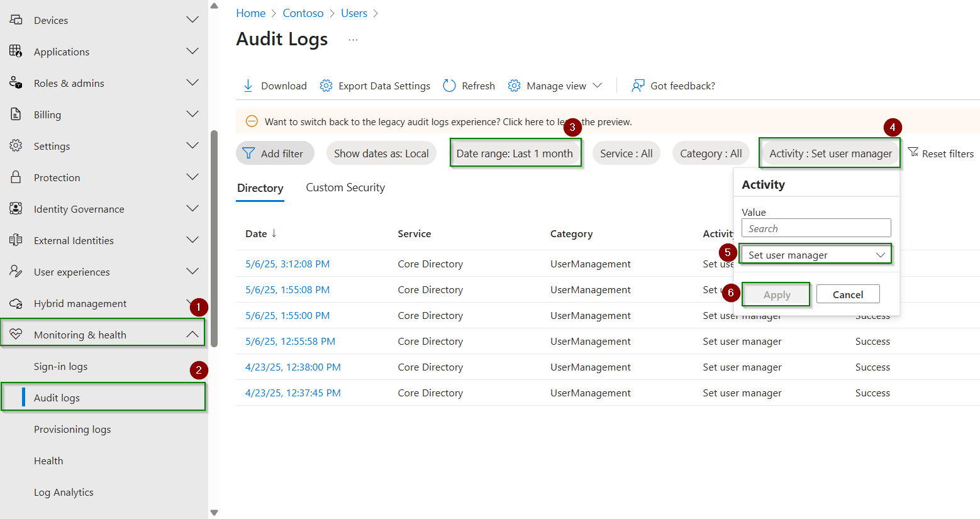
Task: Select the Directory tab
Action: click(x=260, y=187)
